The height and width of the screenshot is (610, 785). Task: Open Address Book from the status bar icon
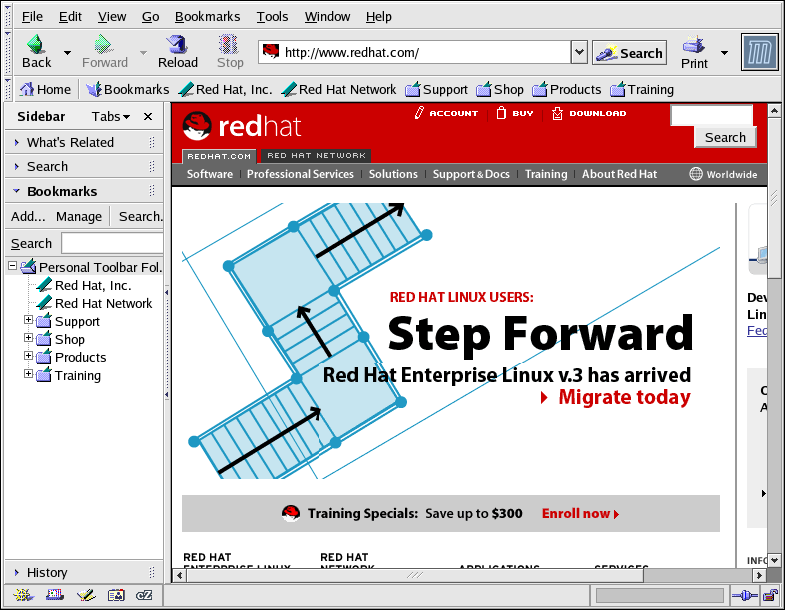115,596
